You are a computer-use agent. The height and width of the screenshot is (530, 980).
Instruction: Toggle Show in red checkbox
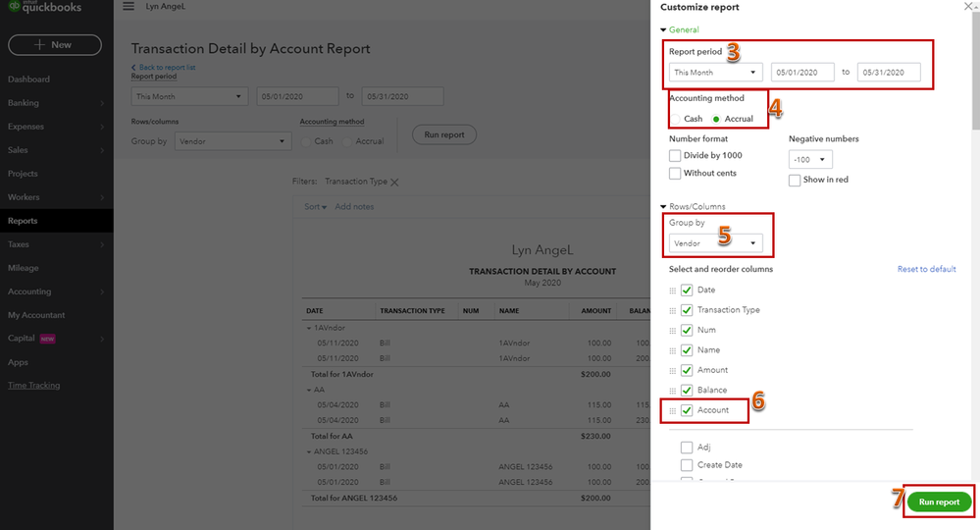click(x=795, y=180)
